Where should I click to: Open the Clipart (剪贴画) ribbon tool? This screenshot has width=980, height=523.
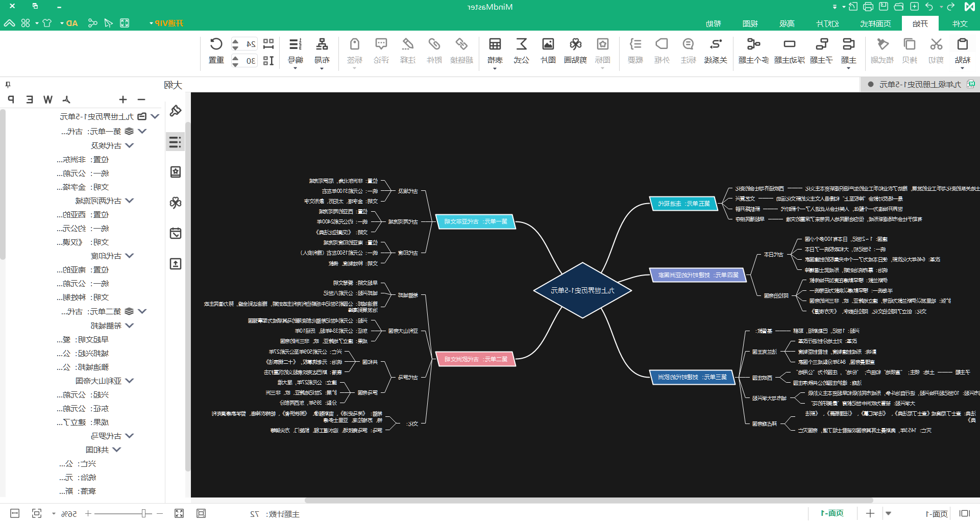575,51
